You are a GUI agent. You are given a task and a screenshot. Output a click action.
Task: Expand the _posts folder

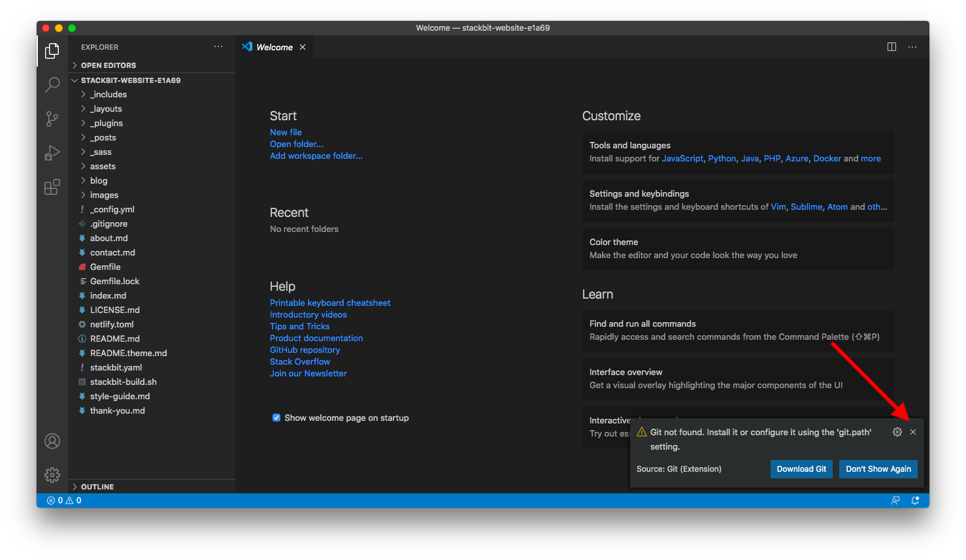152,138
